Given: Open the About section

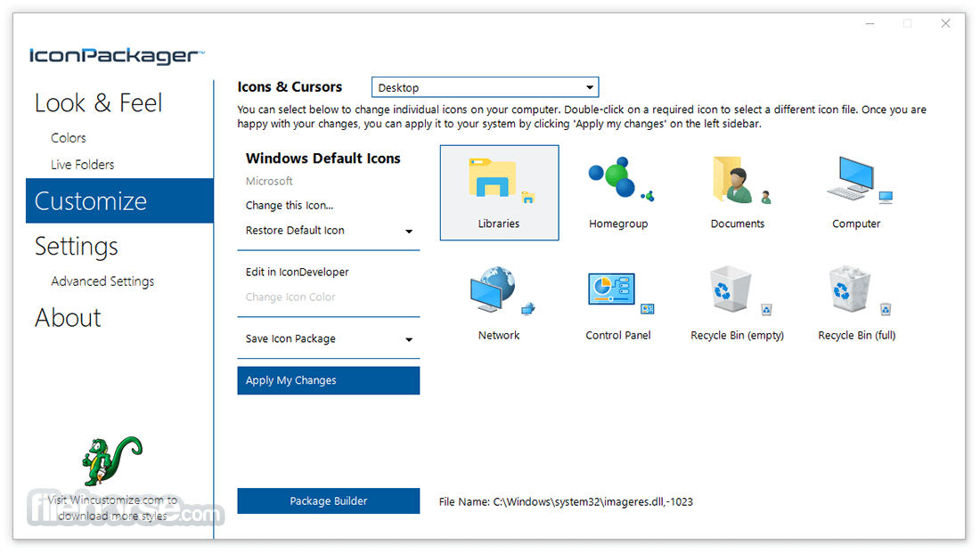Looking at the screenshot, I should click(x=68, y=318).
